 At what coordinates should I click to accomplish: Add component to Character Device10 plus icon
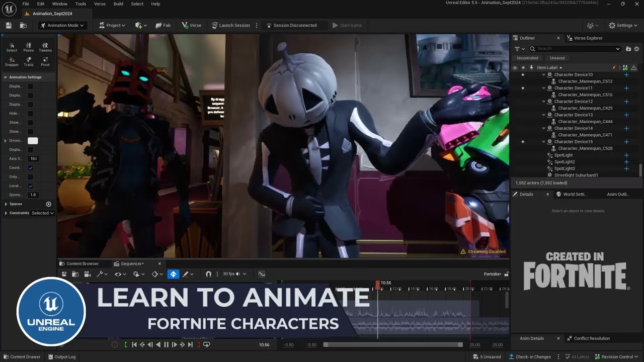626,75
